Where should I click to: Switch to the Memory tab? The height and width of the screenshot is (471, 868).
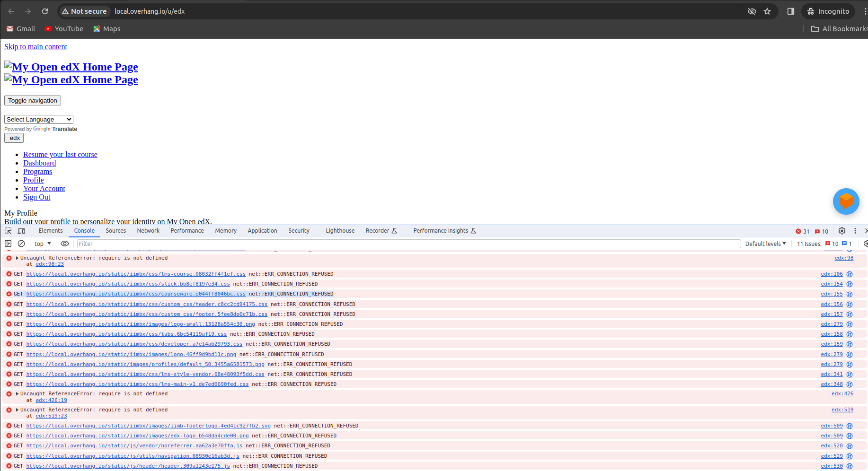(x=226, y=231)
